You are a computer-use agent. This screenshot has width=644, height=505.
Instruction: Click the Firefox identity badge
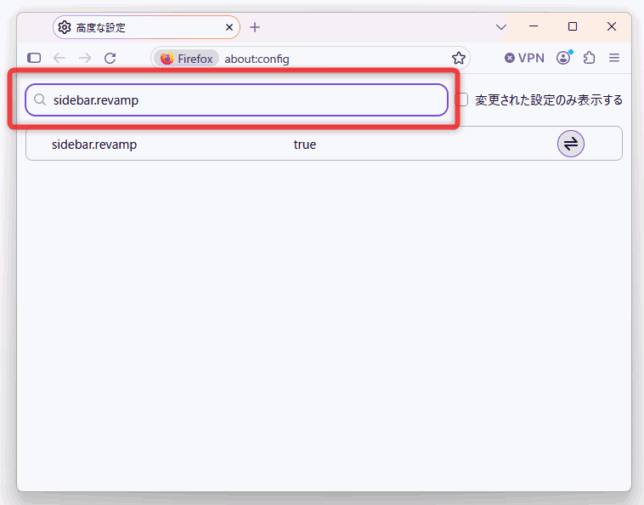(x=187, y=59)
